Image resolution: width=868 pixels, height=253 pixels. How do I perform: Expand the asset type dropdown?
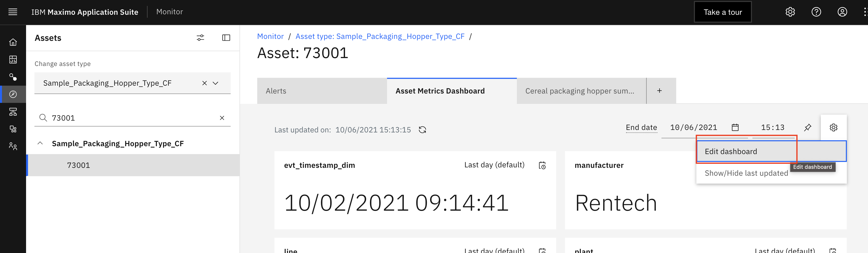216,83
